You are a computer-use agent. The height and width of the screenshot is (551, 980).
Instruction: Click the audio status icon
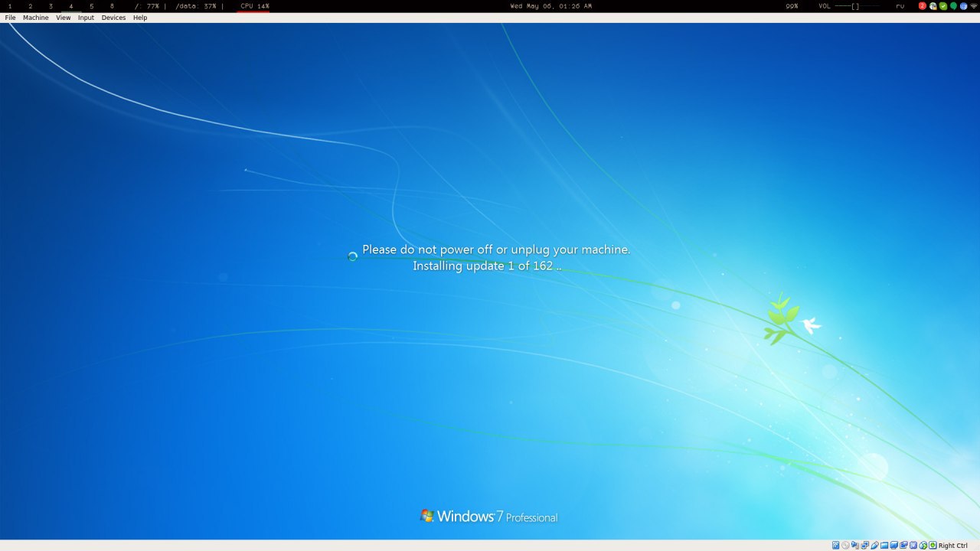(x=855, y=545)
